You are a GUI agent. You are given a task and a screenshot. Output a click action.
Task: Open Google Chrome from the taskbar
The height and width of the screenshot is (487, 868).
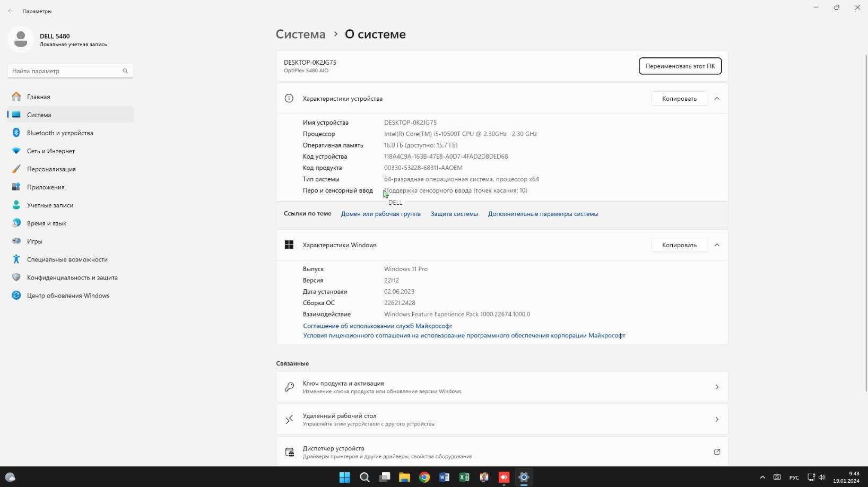(x=424, y=477)
